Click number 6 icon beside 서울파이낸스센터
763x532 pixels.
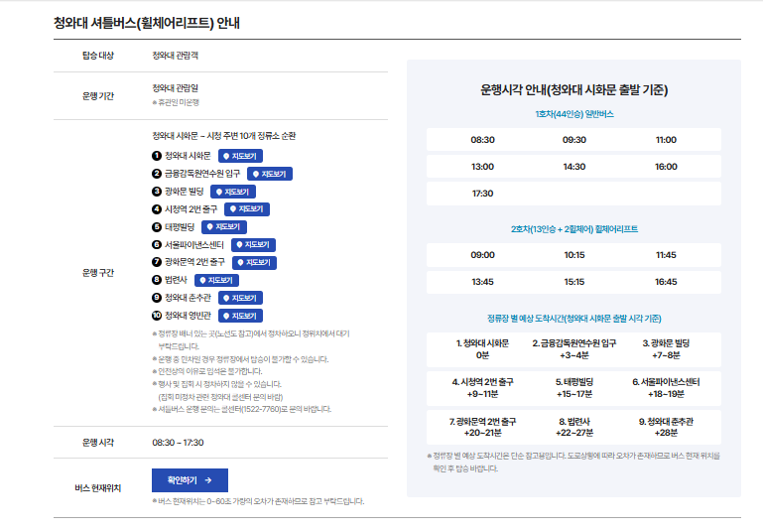click(157, 244)
